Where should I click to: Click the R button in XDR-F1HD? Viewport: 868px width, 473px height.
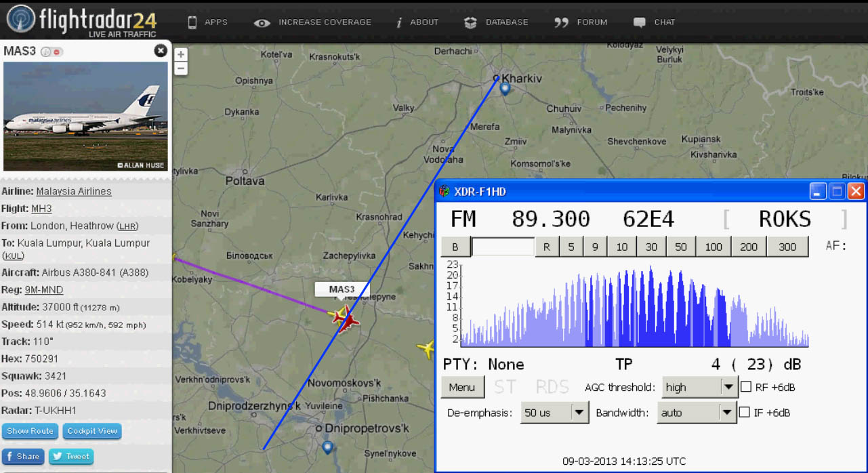tap(547, 247)
